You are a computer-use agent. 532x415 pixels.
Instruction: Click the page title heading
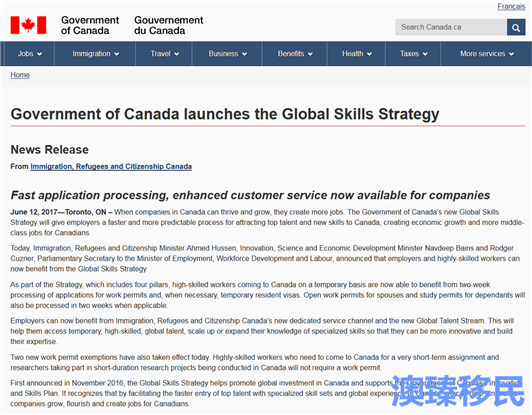tap(225, 114)
